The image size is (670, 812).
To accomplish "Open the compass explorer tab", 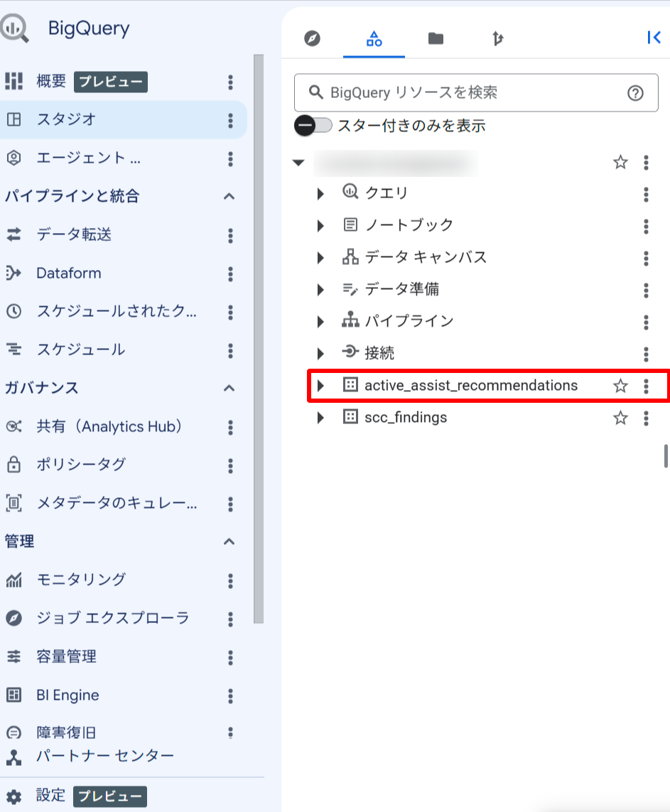I will click(x=312, y=38).
